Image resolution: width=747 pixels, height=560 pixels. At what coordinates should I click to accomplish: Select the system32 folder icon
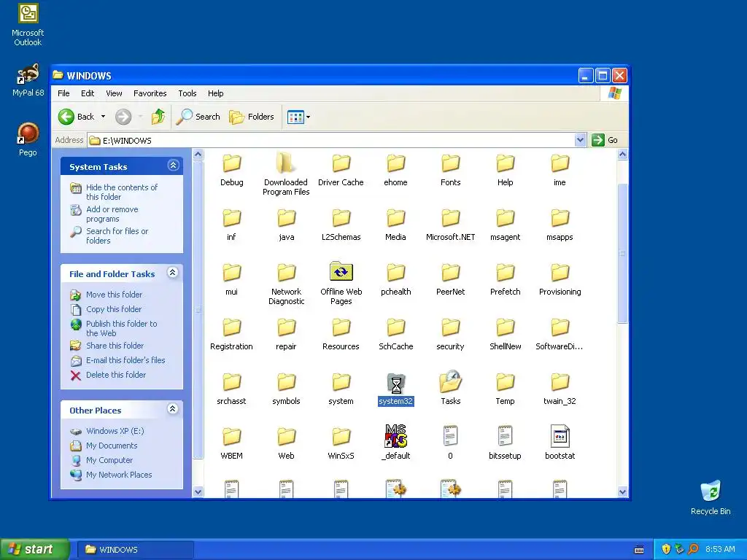tap(395, 384)
